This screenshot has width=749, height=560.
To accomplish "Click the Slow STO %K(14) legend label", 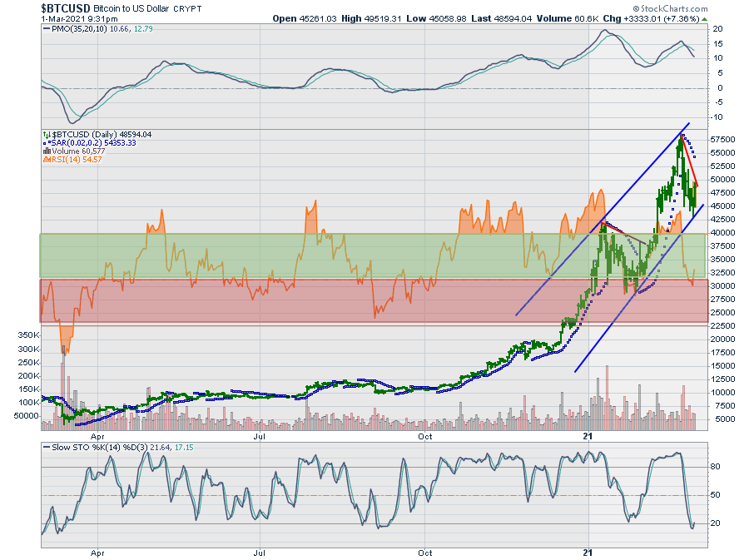I will coord(82,448).
